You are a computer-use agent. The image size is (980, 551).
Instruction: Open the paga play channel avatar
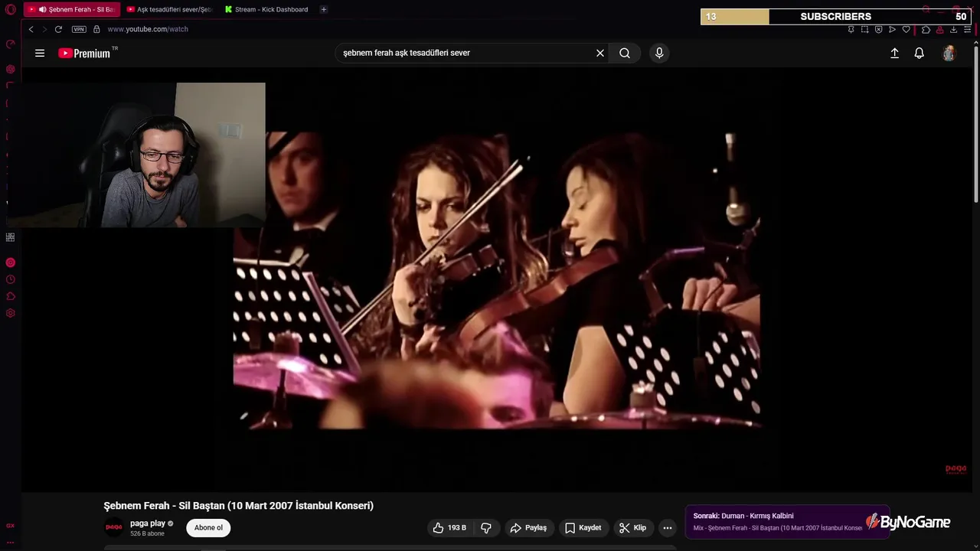tap(113, 527)
